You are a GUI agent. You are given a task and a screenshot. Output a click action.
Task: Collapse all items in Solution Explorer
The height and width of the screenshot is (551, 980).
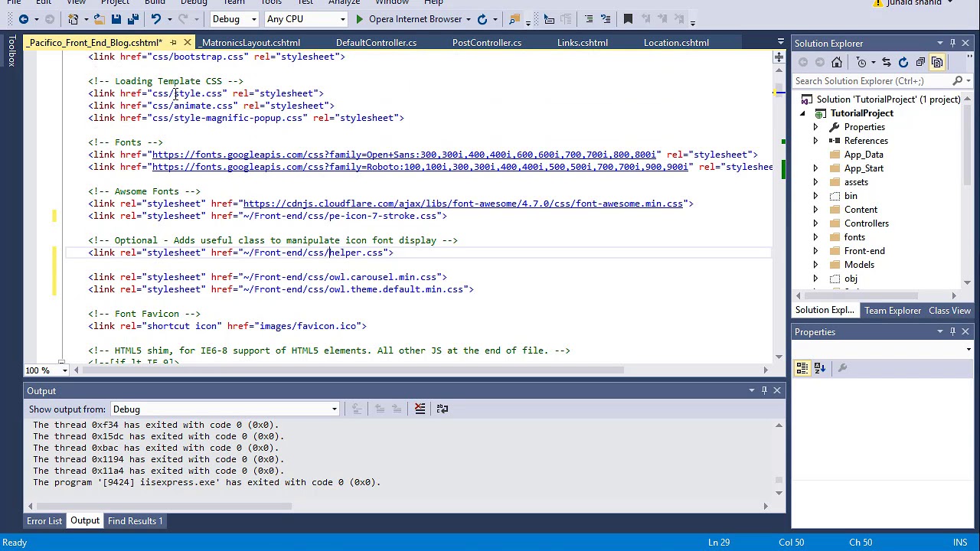point(919,62)
